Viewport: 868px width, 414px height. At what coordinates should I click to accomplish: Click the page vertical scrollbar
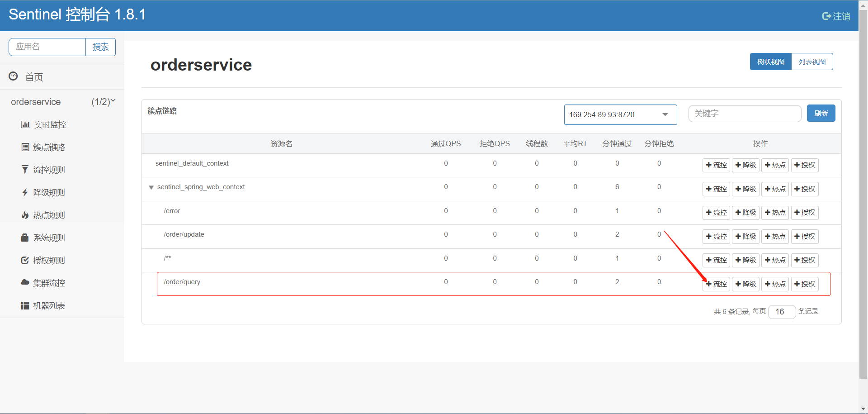tap(863, 195)
